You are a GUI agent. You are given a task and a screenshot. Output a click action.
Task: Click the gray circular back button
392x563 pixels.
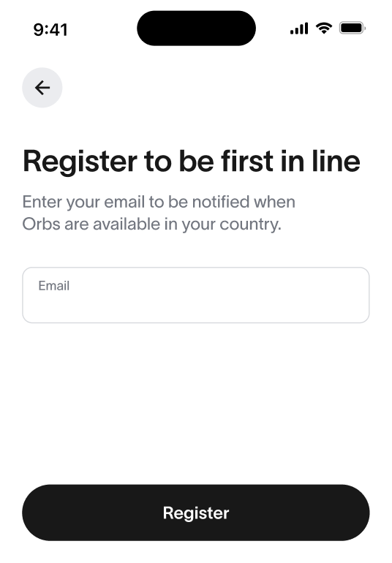tap(42, 88)
